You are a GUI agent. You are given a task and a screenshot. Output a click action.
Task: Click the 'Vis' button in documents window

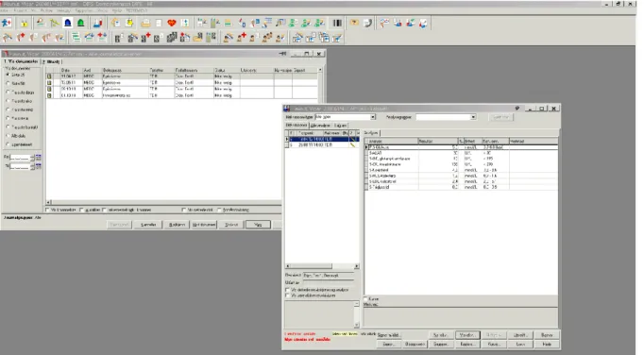point(258,225)
